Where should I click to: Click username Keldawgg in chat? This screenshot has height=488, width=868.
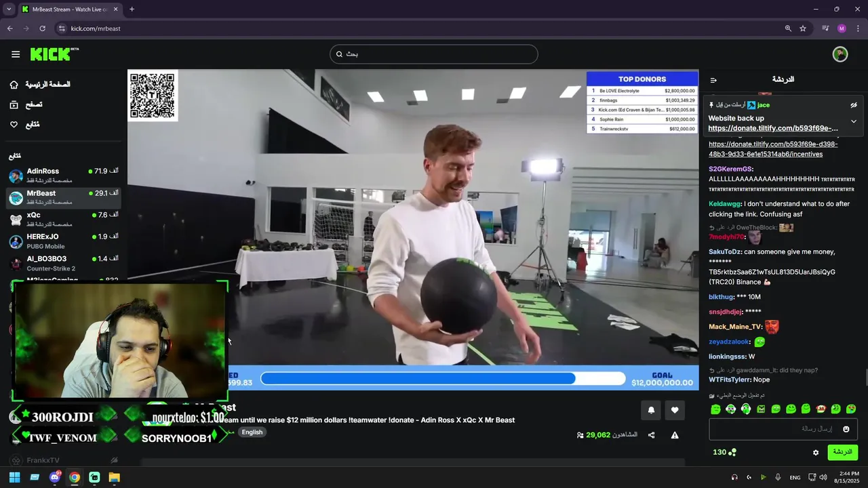pyautogui.click(x=725, y=203)
